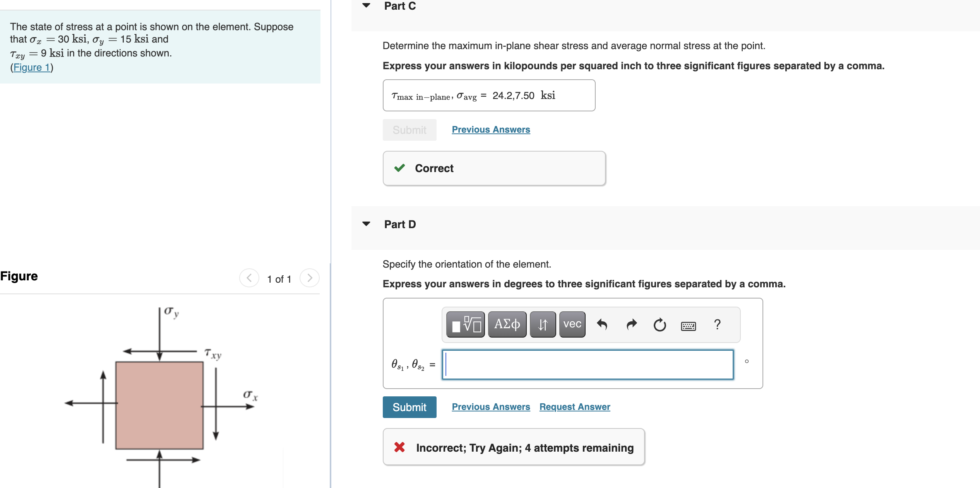Insert a vector using the vec icon
980x488 pixels.
pyautogui.click(x=571, y=324)
